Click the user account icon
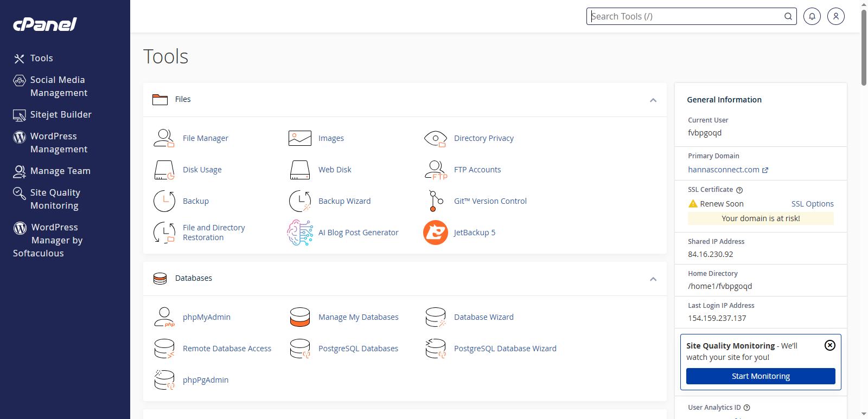This screenshot has height=419, width=868. (x=835, y=16)
